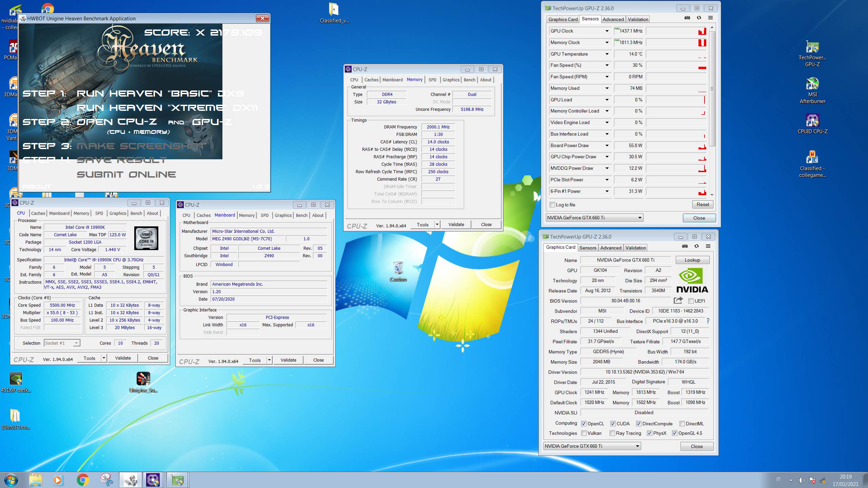This screenshot has width=868, height=488.
Task: Click Bus Interface question mark icon
Action: pyautogui.click(x=708, y=321)
